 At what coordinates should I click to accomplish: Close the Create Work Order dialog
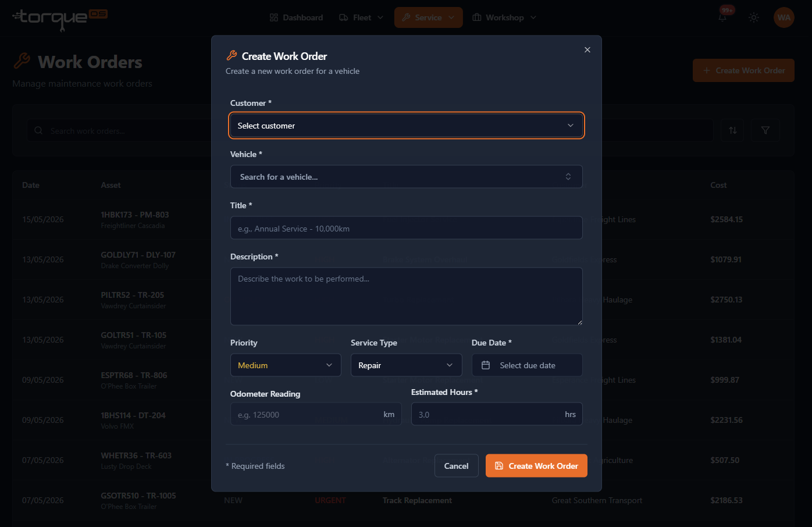tap(587, 50)
